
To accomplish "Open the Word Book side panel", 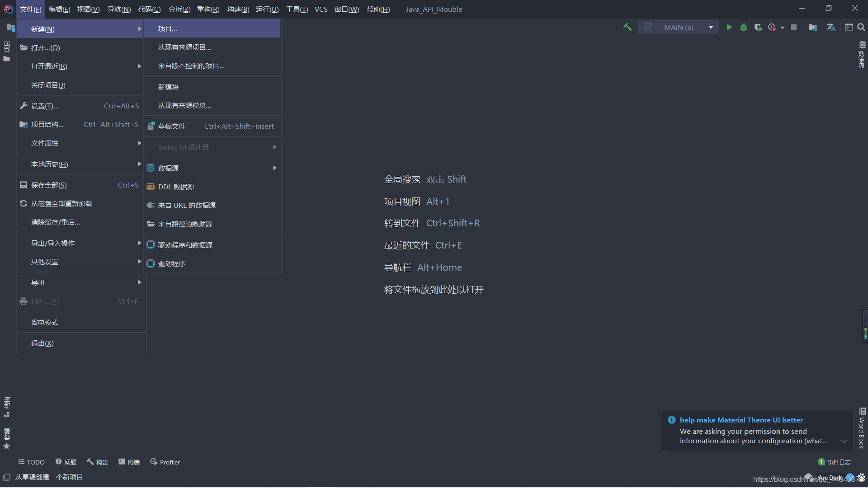I will point(862,428).
